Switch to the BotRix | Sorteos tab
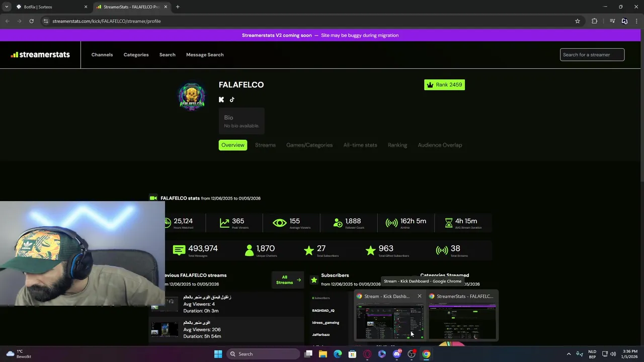This screenshot has height=362, width=644. [x=48, y=7]
